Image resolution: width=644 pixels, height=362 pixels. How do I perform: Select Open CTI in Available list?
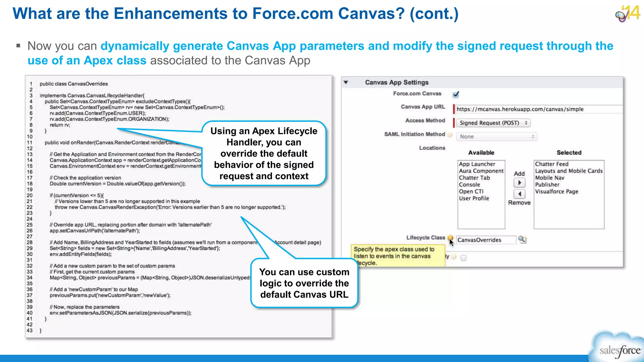pos(471,192)
